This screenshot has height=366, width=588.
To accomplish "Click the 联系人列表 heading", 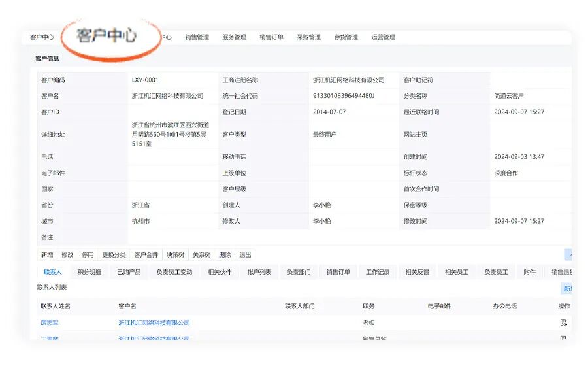I will point(52,288).
